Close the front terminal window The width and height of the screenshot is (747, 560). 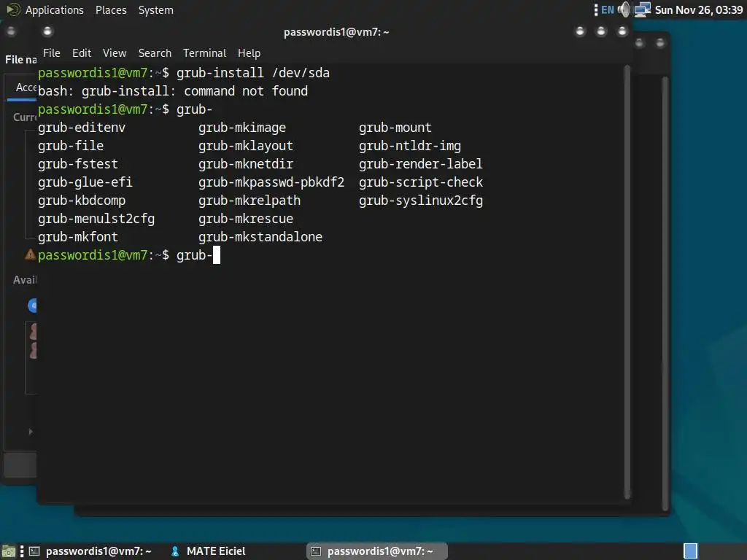click(622, 31)
